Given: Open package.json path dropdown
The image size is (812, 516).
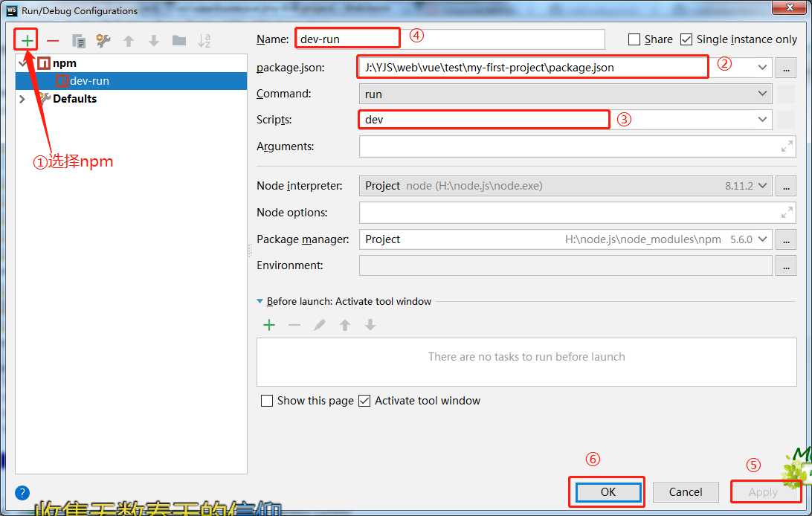Looking at the screenshot, I should click(761, 67).
